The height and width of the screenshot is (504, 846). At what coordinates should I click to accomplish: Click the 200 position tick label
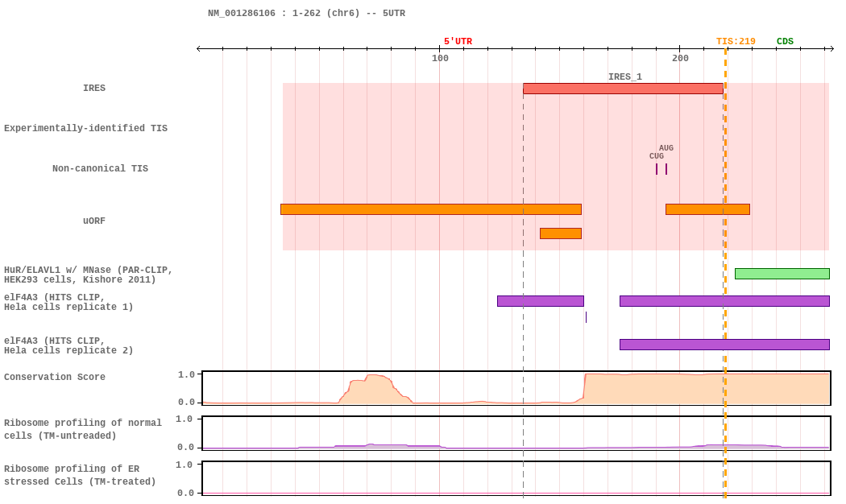(680, 58)
